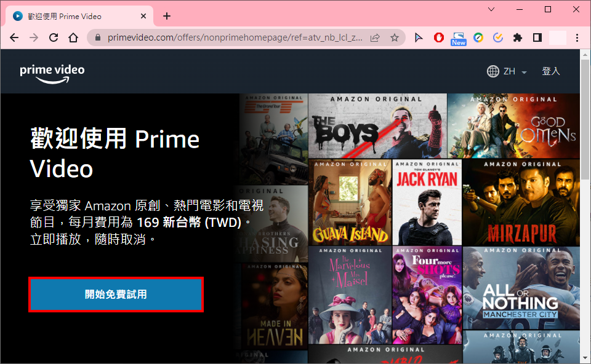Click the Jack Ryan poster thumbnail
Screen dimensions: 591x364
[x=427, y=202]
